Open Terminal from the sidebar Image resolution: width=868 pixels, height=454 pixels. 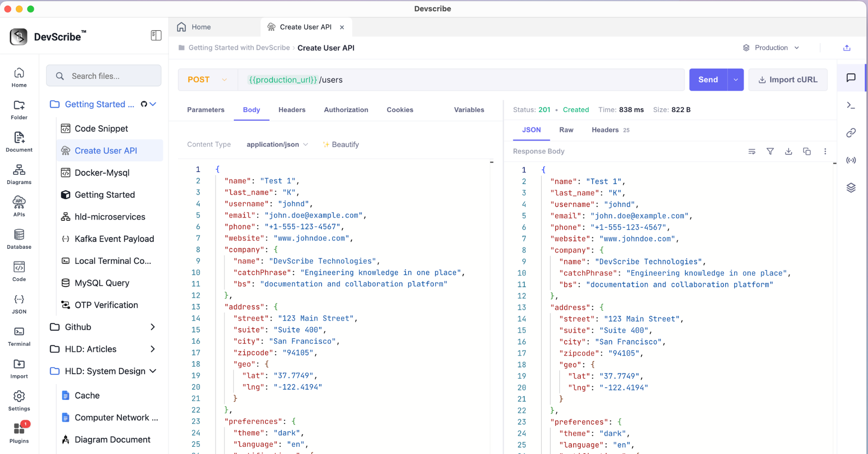click(x=19, y=336)
